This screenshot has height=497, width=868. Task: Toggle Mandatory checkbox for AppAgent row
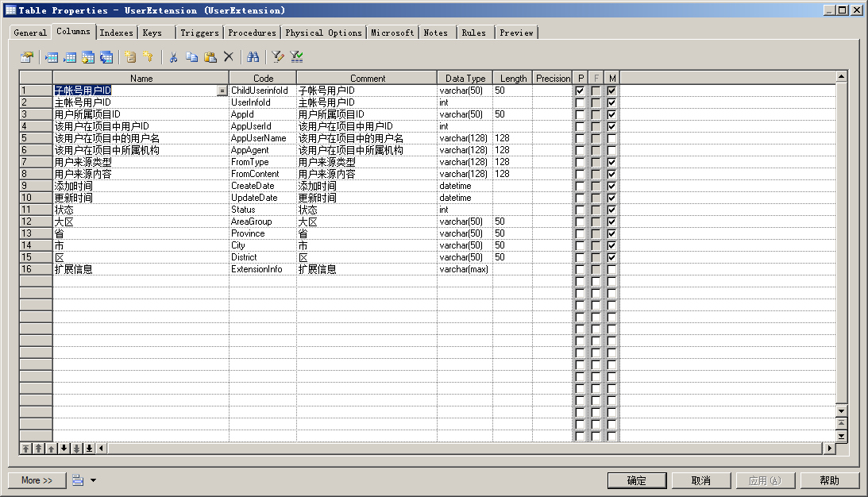611,151
